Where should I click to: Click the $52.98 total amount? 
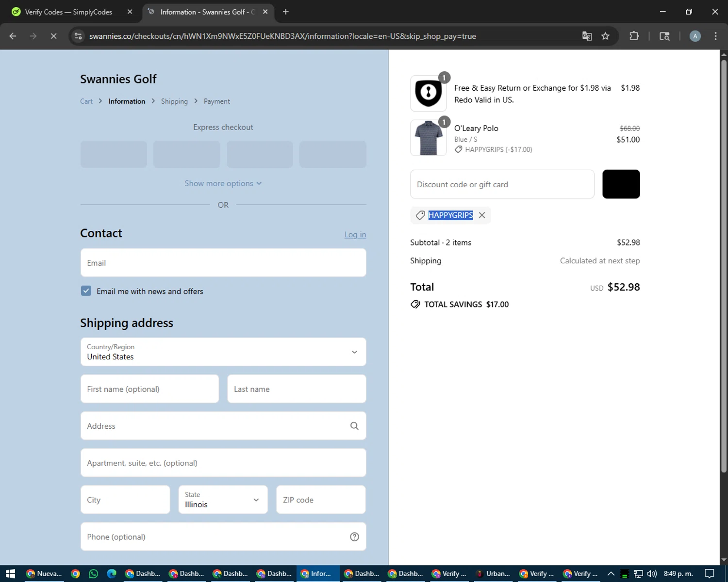click(x=624, y=287)
